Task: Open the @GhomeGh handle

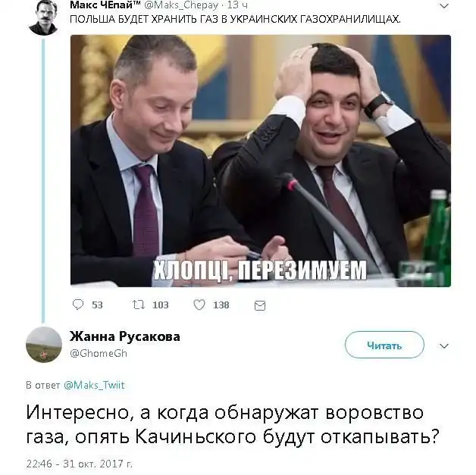Action: [x=99, y=353]
